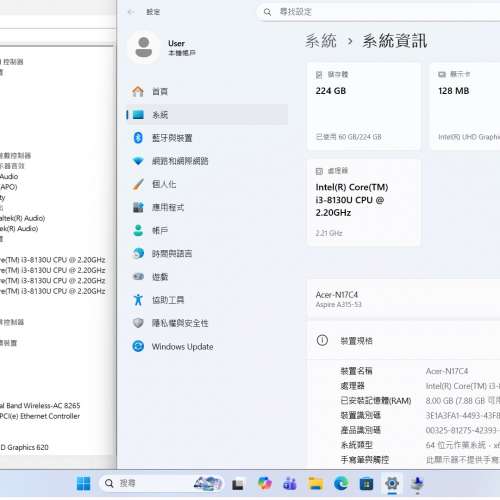Screen dimensions: 500x500
Task: Open Windows Start menu on taskbar
Action: pos(83,483)
